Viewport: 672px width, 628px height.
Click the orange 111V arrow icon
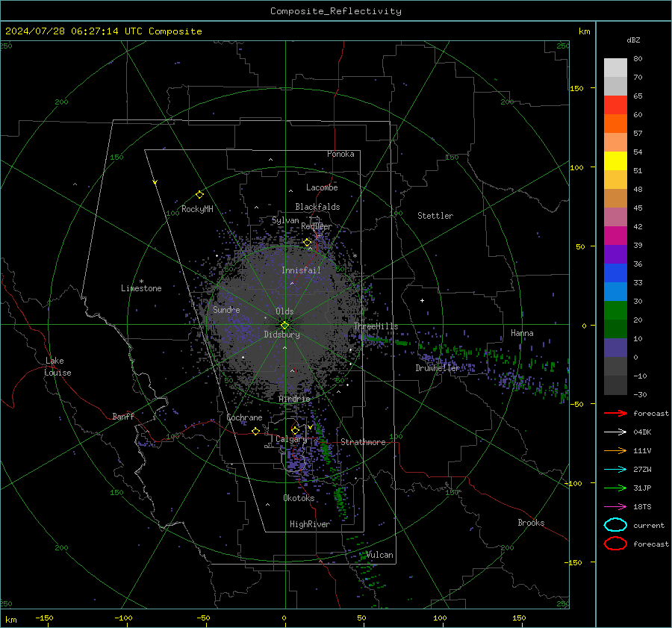[615, 450]
